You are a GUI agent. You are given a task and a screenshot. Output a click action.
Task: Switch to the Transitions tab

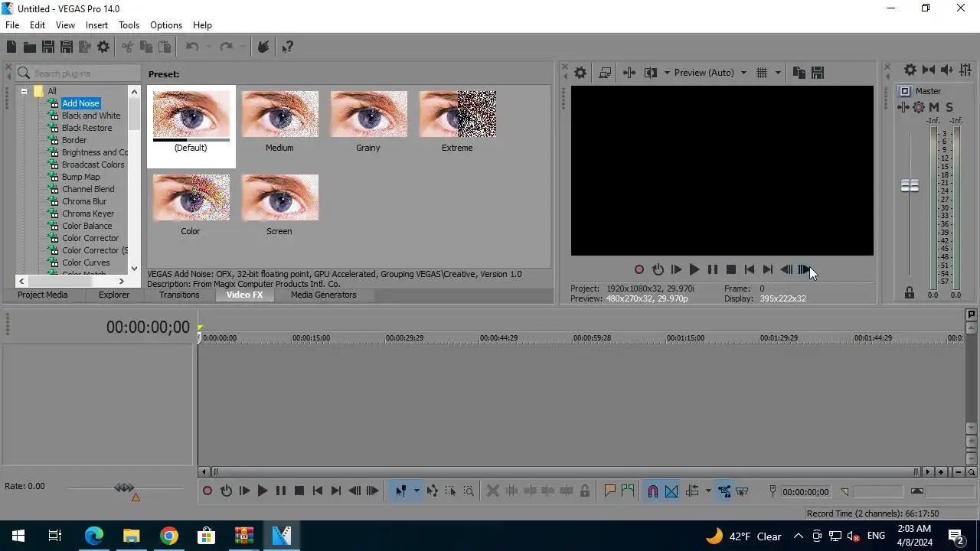179,295
